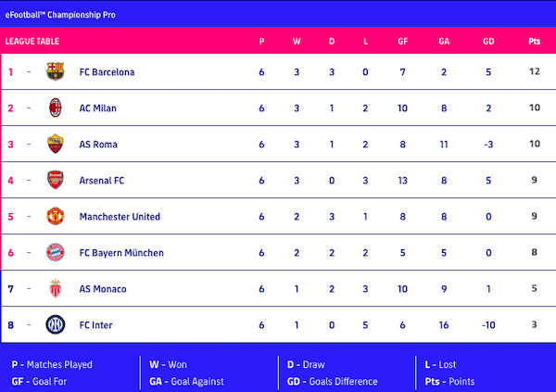556x392 pixels.
Task: Click the GD column header
Action: click(488, 42)
